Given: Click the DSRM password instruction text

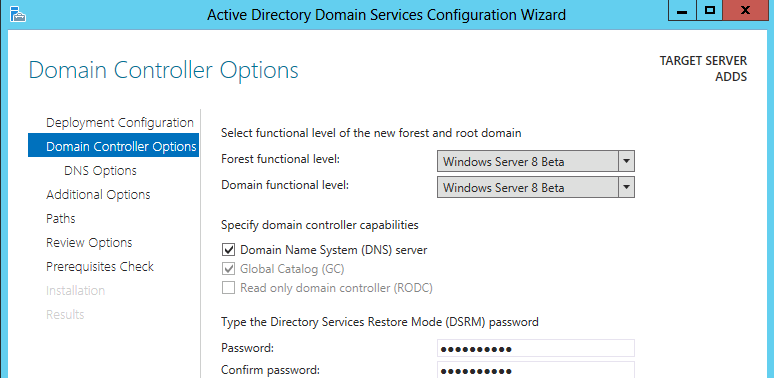Looking at the screenshot, I should tap(380, 322).
